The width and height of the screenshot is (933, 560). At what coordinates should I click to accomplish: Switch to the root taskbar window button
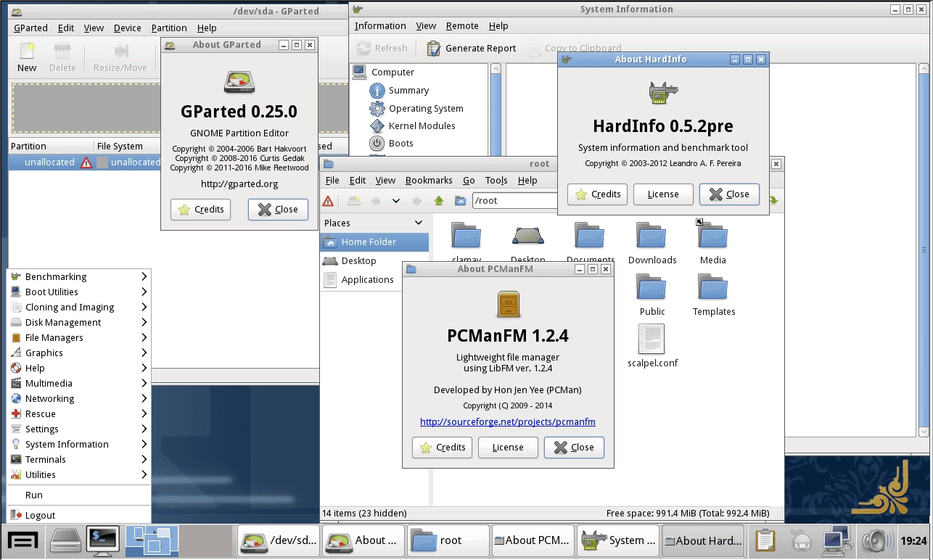tap(448, 540)
